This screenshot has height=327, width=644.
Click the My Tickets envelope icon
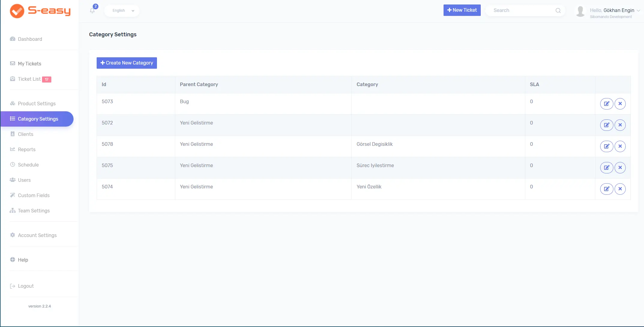tap(13, 64)
